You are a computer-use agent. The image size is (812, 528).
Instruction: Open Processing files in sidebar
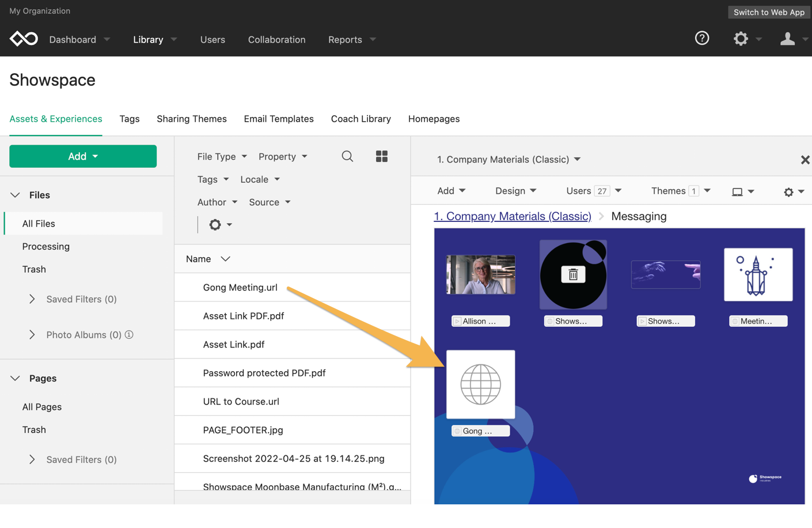pyautogui.click(x=46, y=246)
